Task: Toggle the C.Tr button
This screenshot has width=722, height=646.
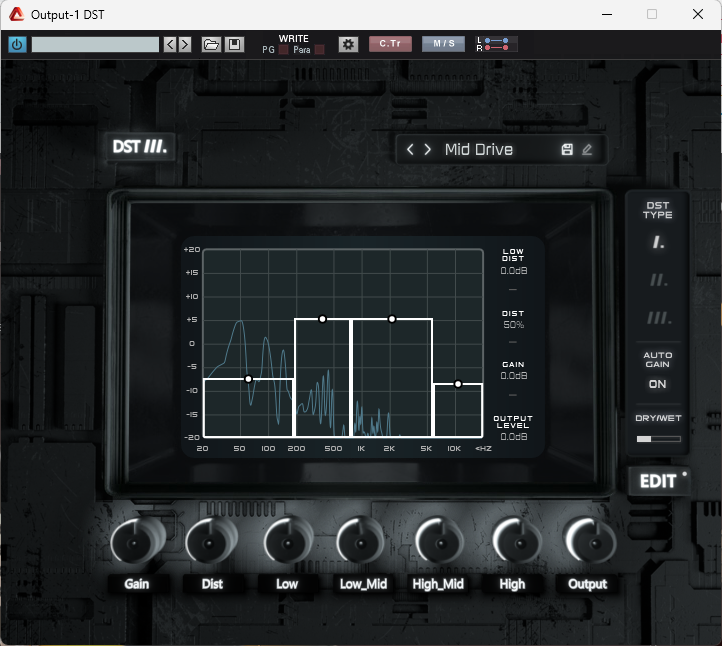Action: pos(390,44)
